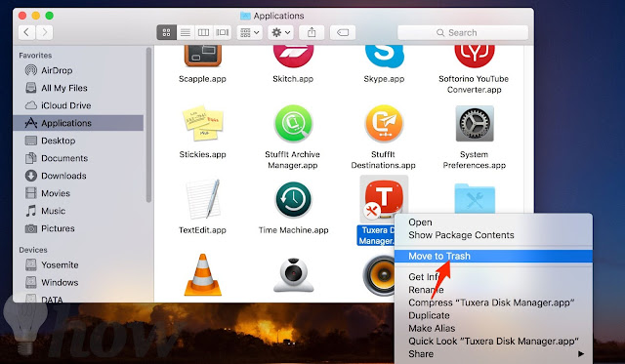Screen dimensions: 625x364
Task: Click the Devices sidebar heading
Action: coord(33,250)
